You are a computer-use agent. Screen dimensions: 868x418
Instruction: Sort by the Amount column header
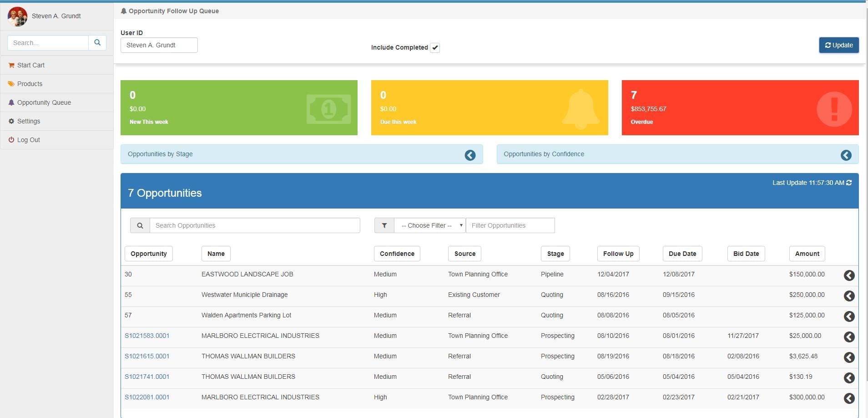coord(807,254)
